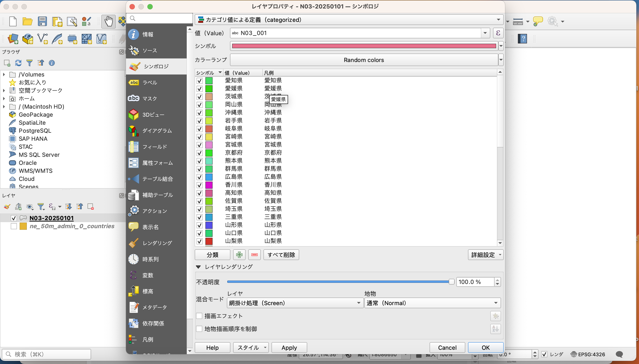The width and height of the screenshot is (639, 364).
Task: Collapse the レイヤレンダリング section
Action: tap(198, 267)
